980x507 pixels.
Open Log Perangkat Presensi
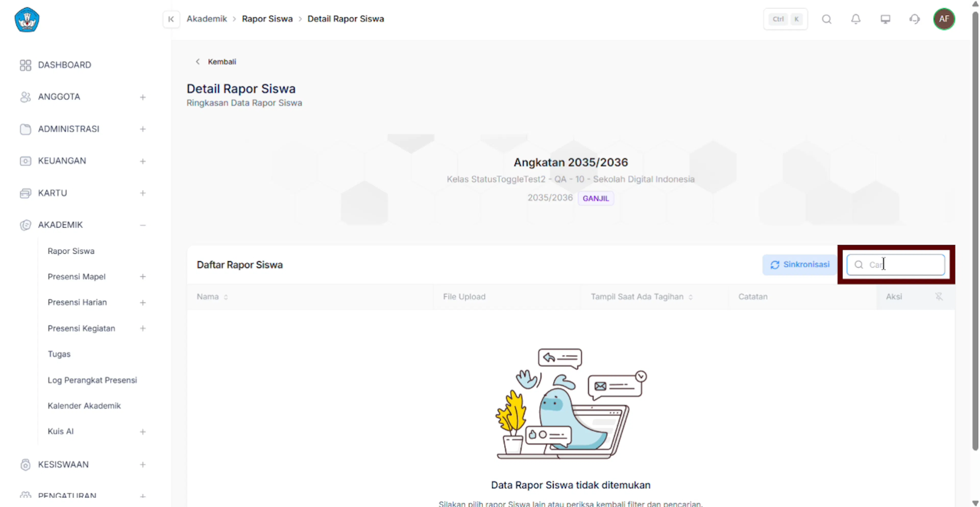pyautogui.click(x=92, y=380)
